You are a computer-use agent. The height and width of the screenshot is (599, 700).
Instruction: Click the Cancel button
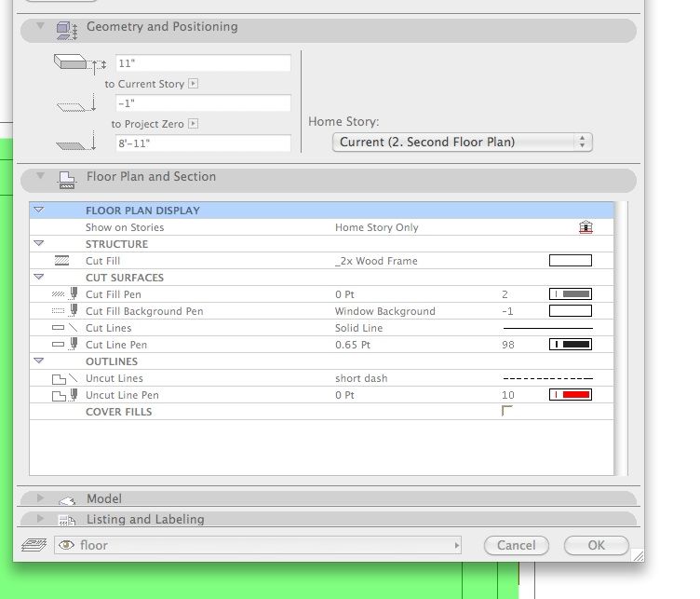coord(517,545)
